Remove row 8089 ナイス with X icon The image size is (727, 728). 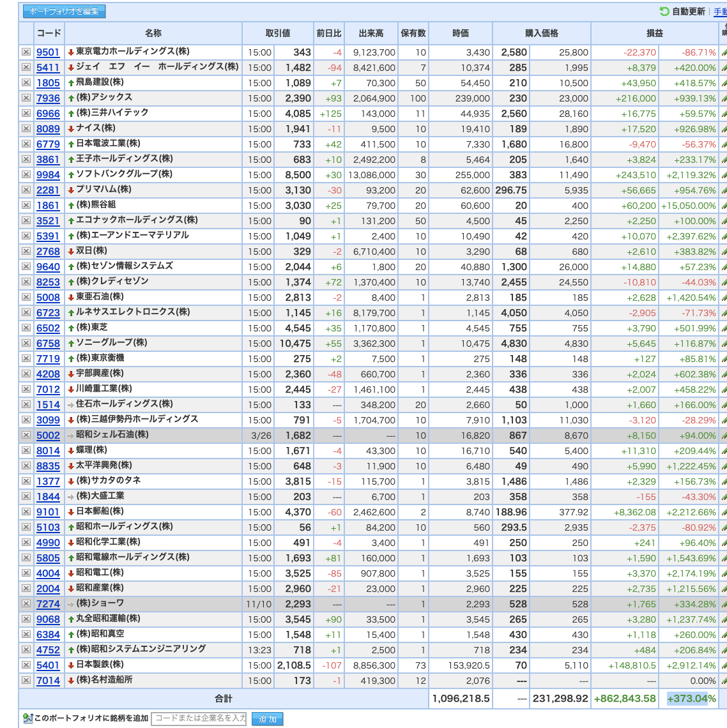coord(26,128)
